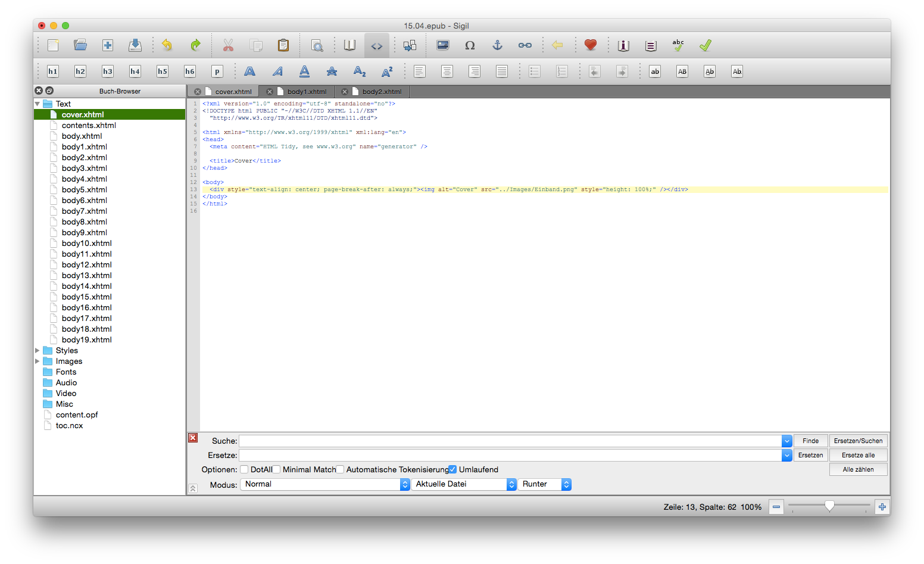Insert a special character with the Omega icon

[x=470, y=45]
